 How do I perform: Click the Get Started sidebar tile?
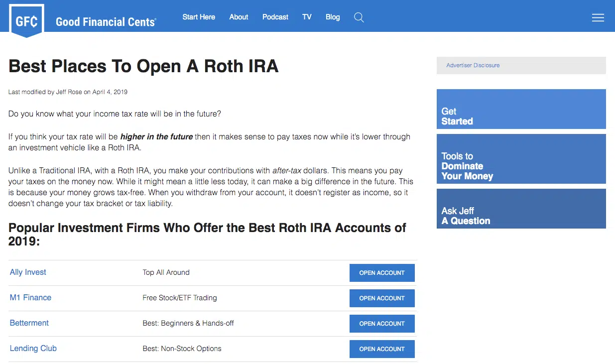(x=521, y=109)
